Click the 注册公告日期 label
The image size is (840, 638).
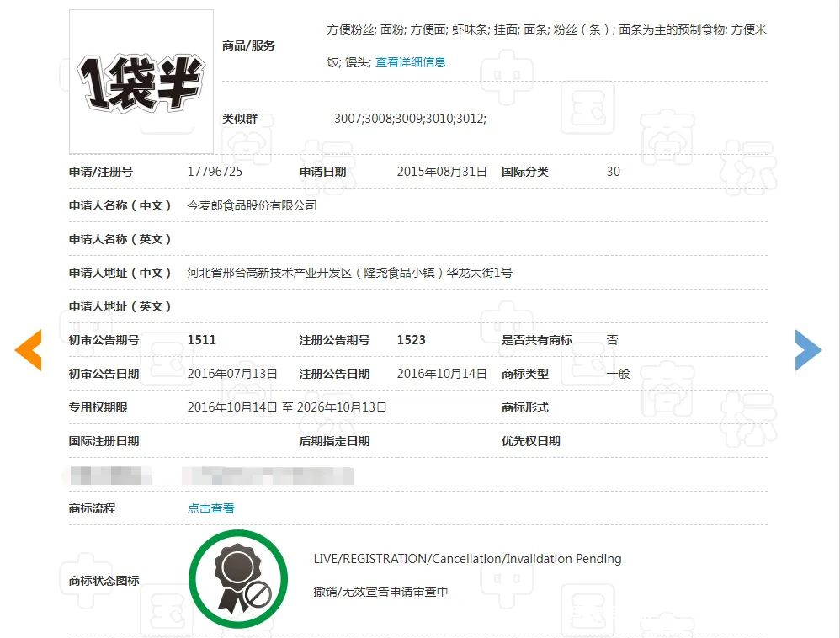(x=334, y=374)
